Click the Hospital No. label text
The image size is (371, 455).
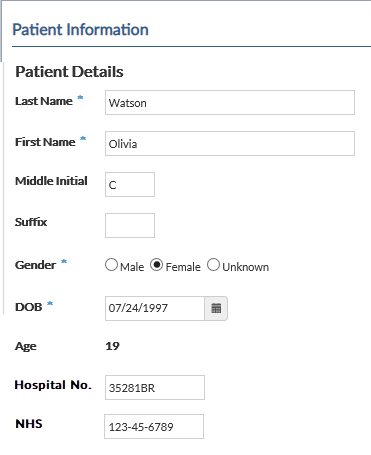point(53,385)
